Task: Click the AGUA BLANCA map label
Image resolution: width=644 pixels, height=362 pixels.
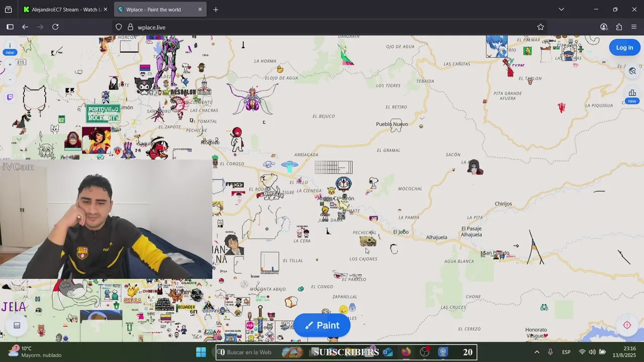Action: pyautogui.click(x=459, y=261)
